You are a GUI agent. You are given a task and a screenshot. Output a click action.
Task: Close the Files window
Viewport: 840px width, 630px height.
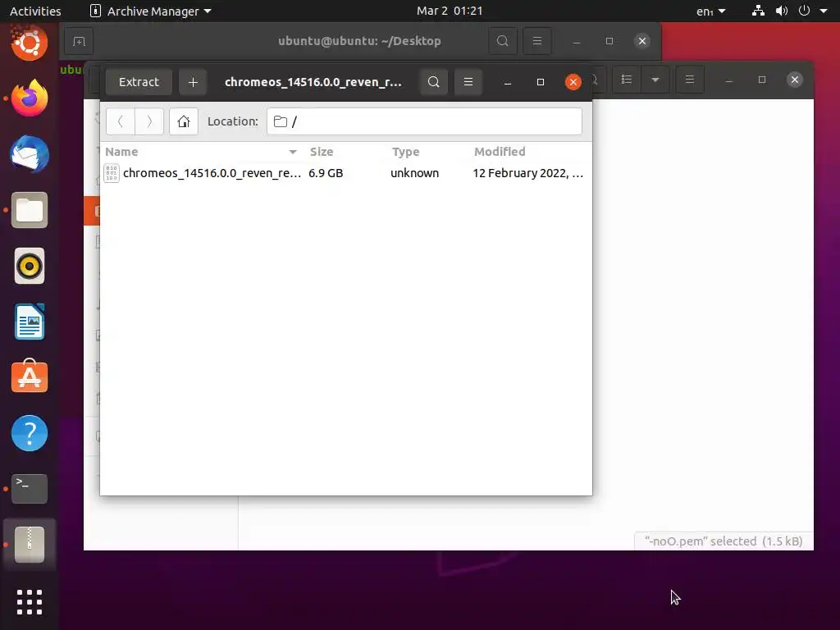pos(794,80)
